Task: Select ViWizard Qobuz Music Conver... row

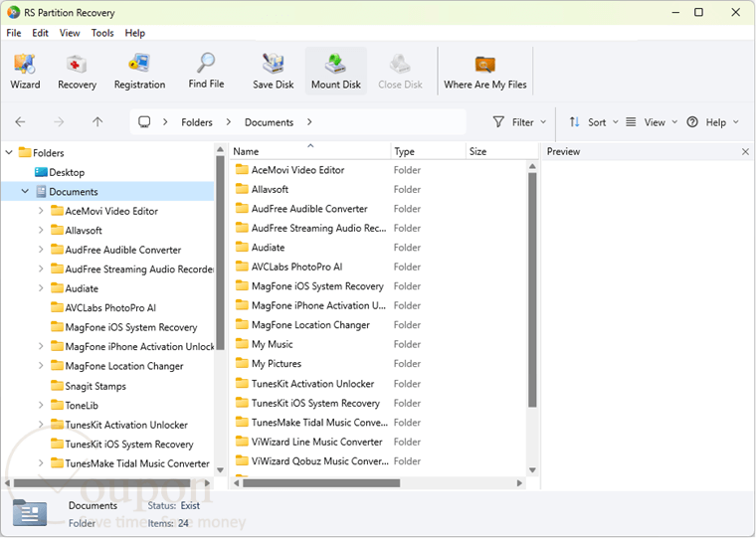Action: (319, 460)
